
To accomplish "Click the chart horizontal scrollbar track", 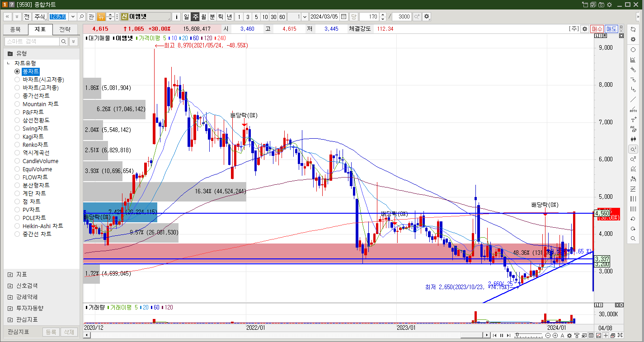I will coord(285,335).
